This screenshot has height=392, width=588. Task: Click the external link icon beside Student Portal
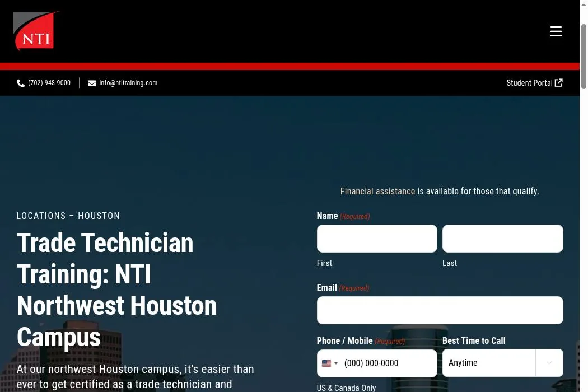[559, 83]
